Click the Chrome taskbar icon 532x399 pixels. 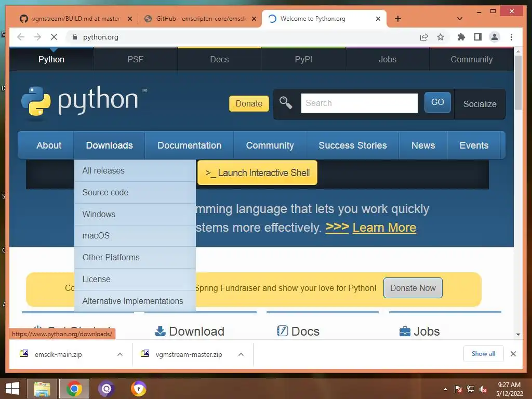(74, 389)
